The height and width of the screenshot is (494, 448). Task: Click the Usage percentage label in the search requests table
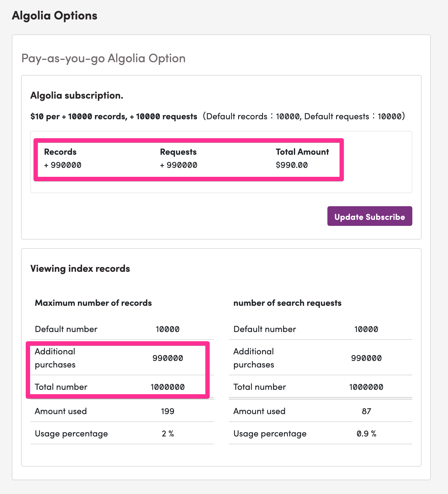pos(270,434)
